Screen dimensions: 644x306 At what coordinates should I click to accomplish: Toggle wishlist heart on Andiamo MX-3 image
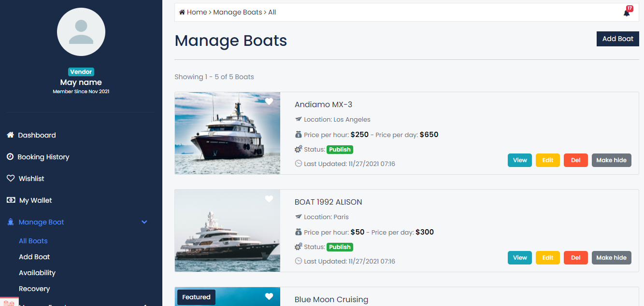(269, 101)
